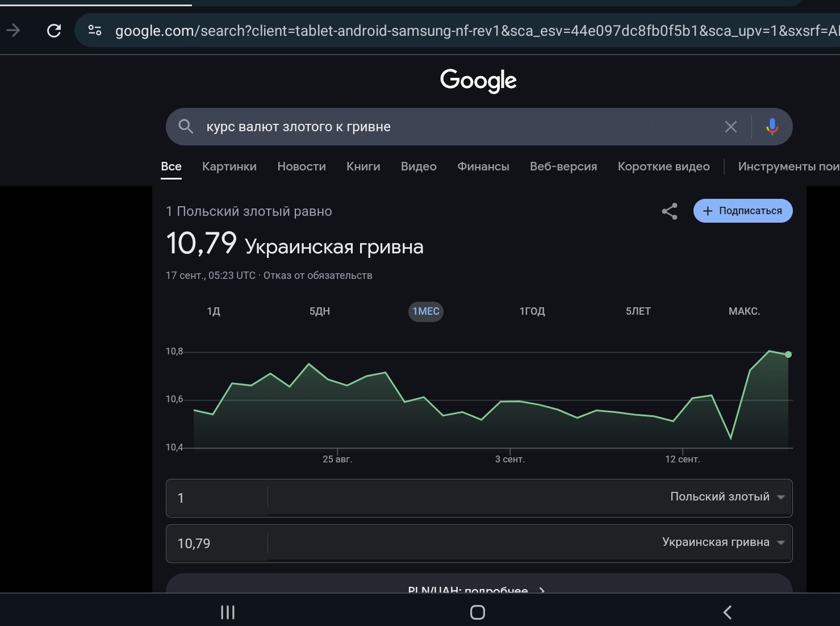Tap the Android back button
Viewport: 840px width, 626px height.
tap(728, 612)
